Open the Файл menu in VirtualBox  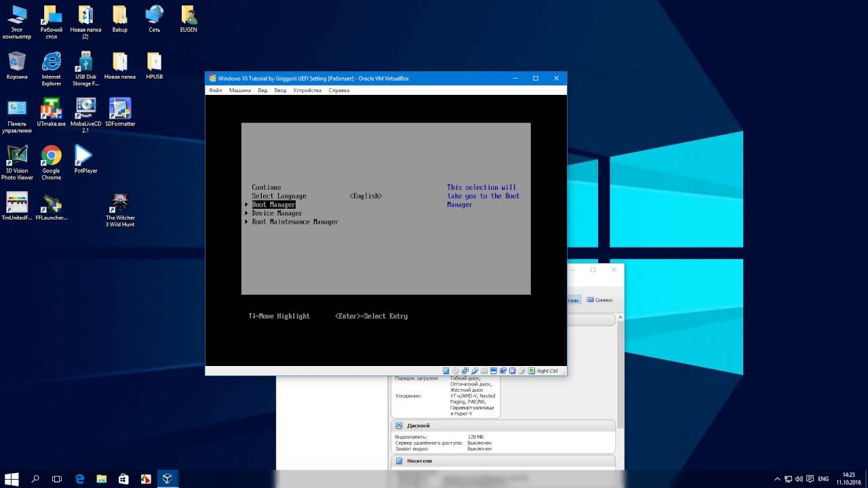[x=215, y=90]
